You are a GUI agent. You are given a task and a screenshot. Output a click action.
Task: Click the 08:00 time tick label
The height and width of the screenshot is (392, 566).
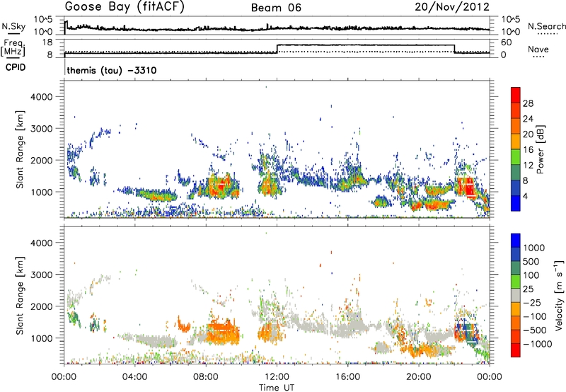[x=206, y=377]
